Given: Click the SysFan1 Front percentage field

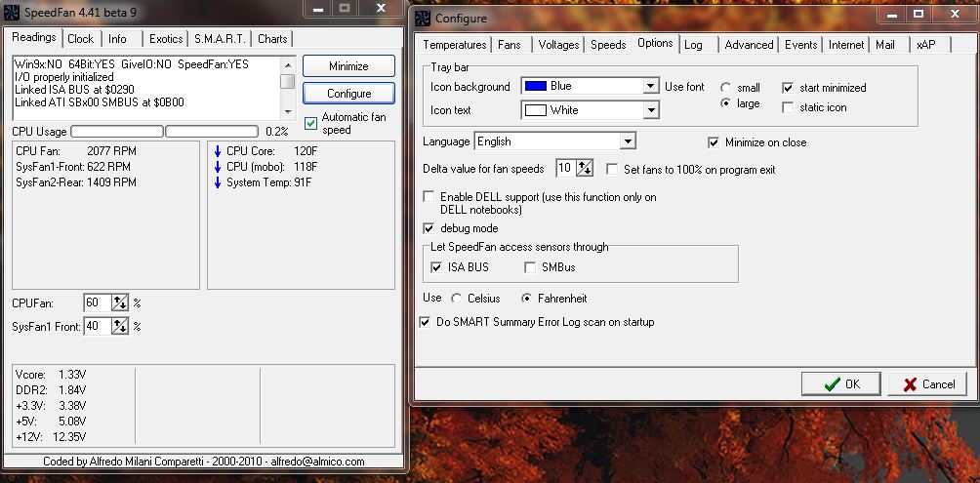Looking at the screenshot, I should point(98,326).
